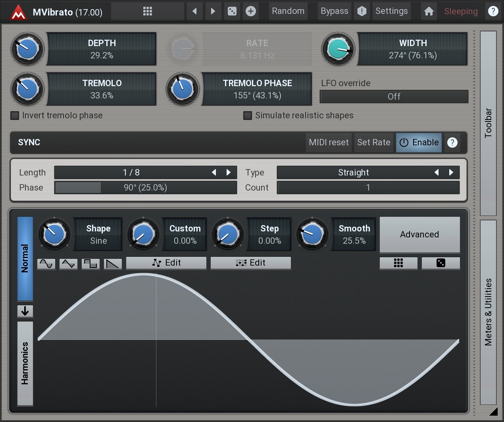504x422 pixels.
Task: Switch to the Harmonics tab
Action: [25, 363]
